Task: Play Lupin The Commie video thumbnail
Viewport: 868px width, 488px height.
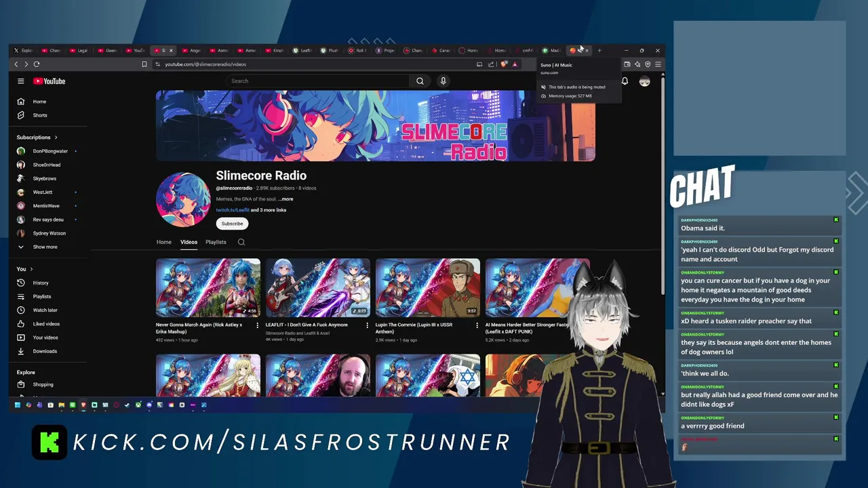Action: pyautogui.click(x=428, y=288)
